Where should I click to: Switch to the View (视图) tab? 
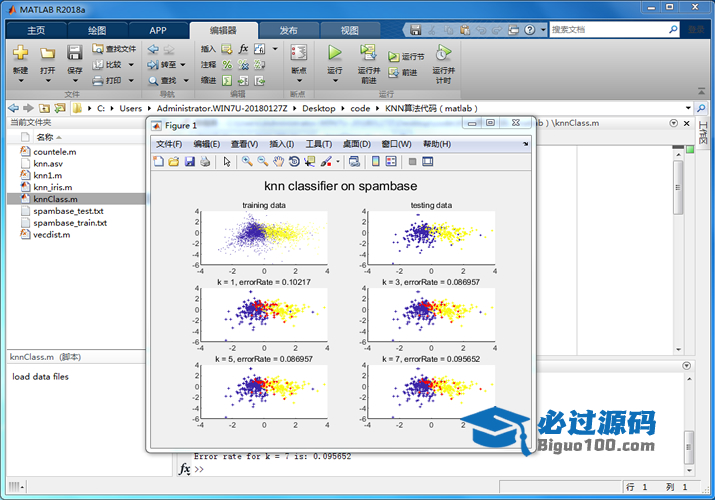coord(349,31)
